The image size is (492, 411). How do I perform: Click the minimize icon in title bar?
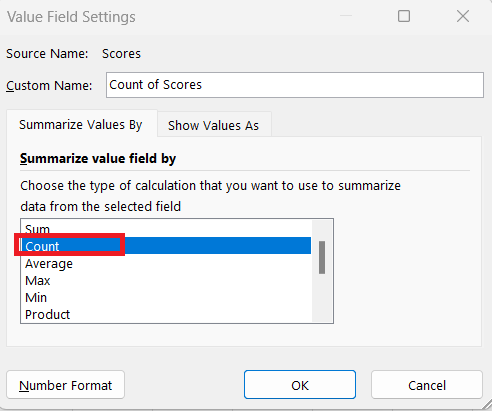(x=346, y=16)
